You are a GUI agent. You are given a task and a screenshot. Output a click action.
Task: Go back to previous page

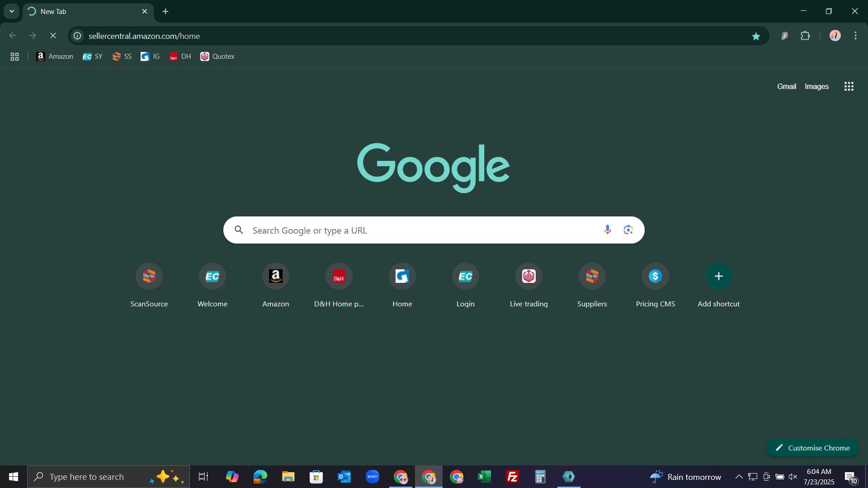click(x=13, y=36)
